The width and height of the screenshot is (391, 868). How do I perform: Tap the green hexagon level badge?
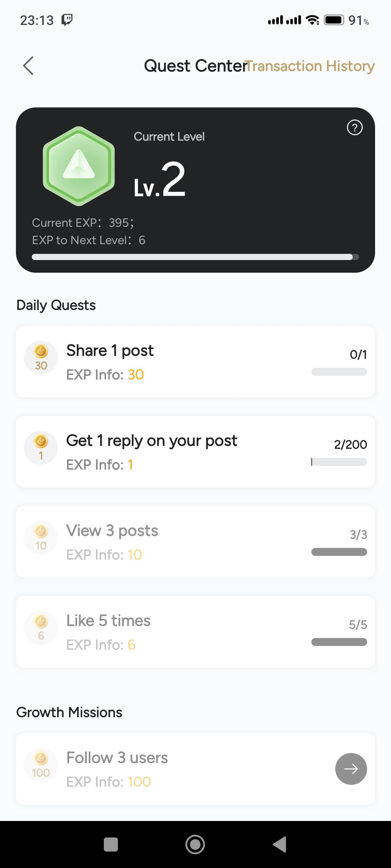click(79, 166)
